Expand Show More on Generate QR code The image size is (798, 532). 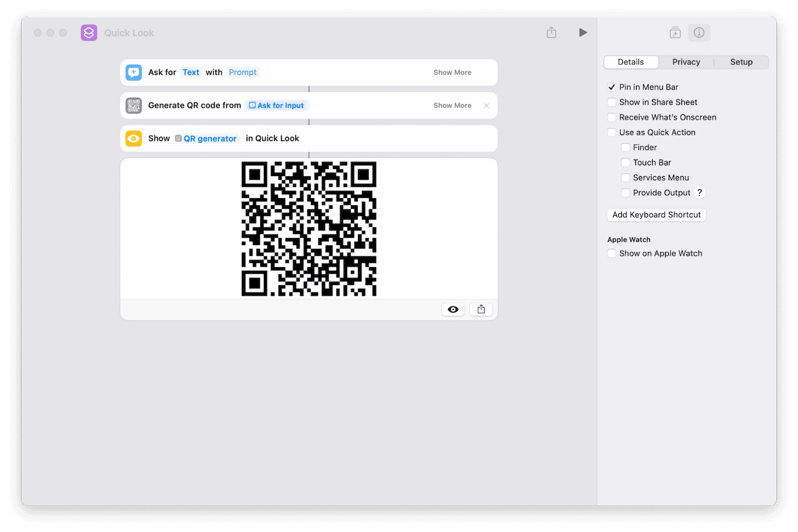pos(452,106)
